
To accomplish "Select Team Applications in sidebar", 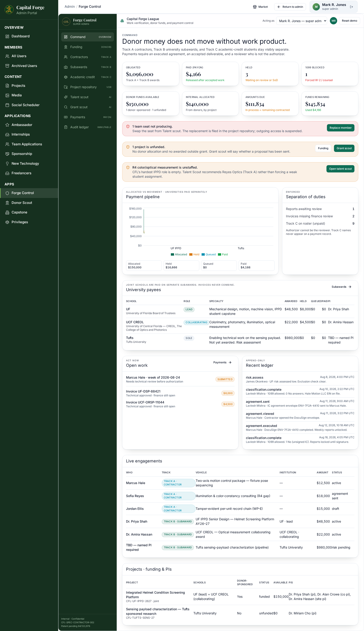I will (29, 144).
